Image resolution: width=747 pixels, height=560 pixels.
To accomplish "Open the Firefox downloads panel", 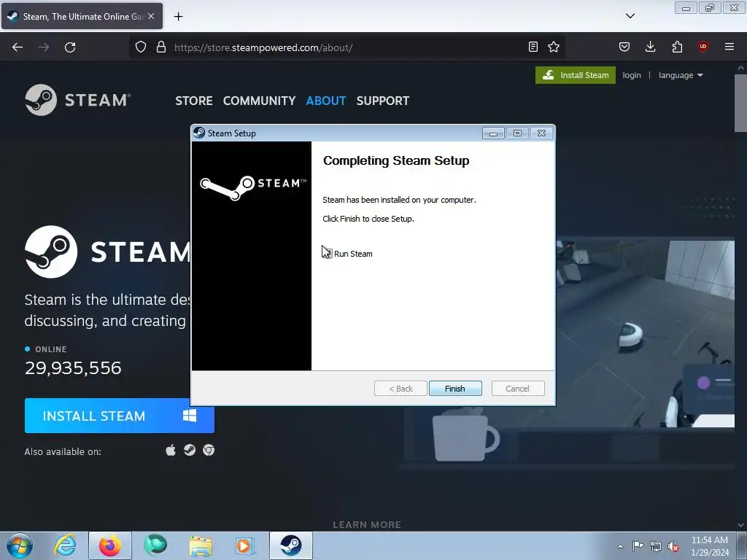I will pos(650,47).
